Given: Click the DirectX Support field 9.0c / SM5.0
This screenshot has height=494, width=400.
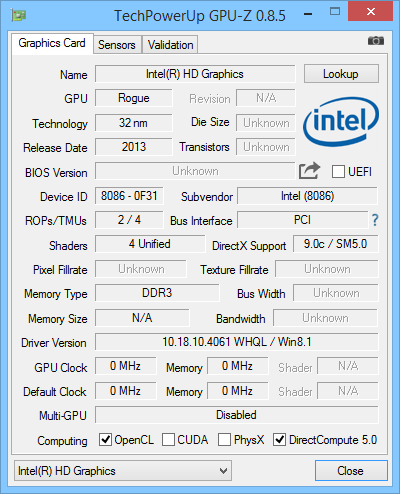Looking at the screenshot, I should pos(336,244).
